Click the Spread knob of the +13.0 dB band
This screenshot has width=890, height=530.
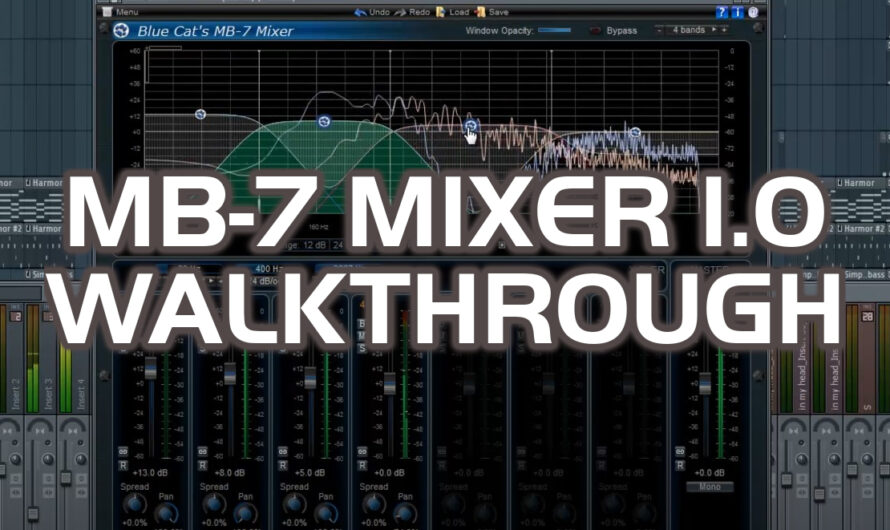coord(135,504)
